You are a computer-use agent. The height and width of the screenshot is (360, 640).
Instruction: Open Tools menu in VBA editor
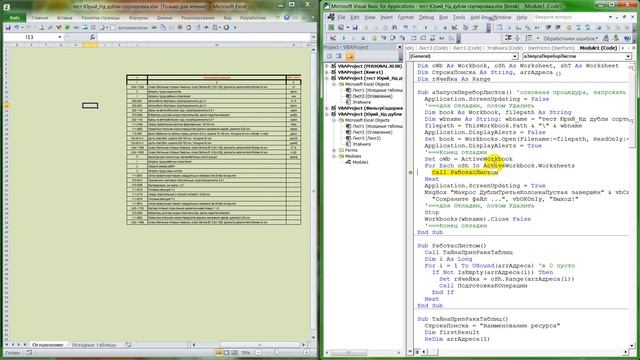tap(459, 17)
